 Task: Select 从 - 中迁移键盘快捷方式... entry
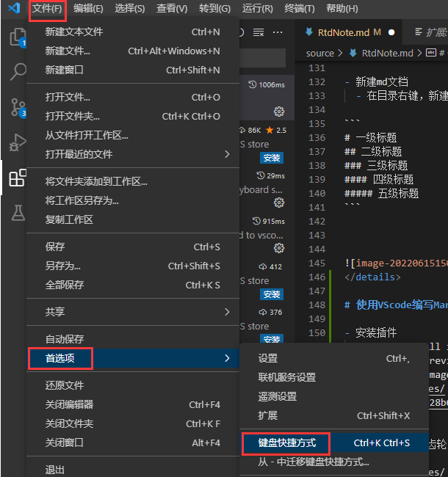[x=334, y=462]
